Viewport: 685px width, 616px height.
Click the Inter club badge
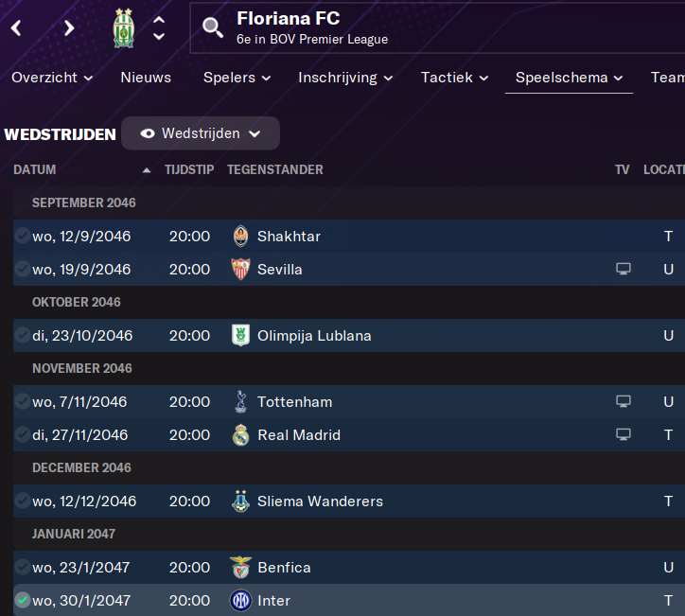click(240, 601)
